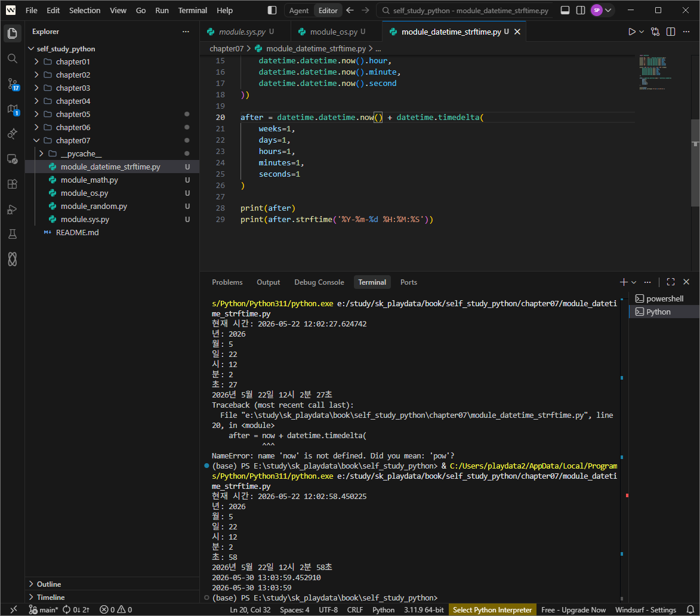Click chapter07 in the breadcrumb
The image size is (700, 616).
tap(226, 49)
